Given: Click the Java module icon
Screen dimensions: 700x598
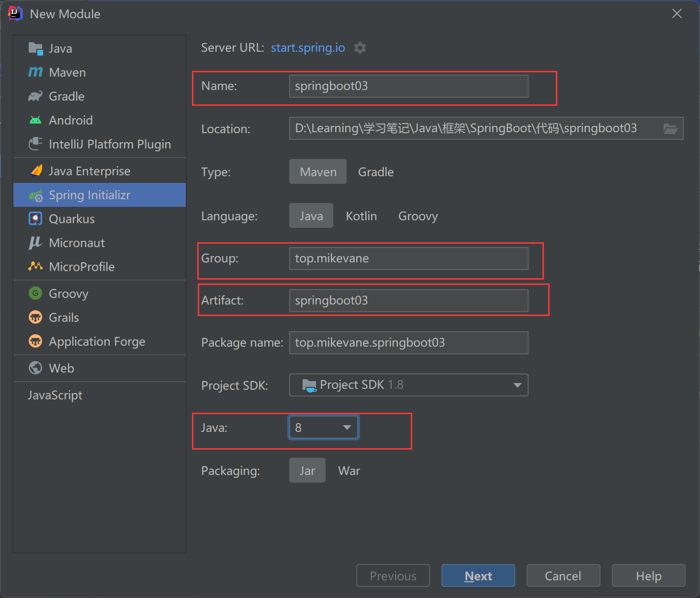Looking at the screenshot, I should 35,48.
